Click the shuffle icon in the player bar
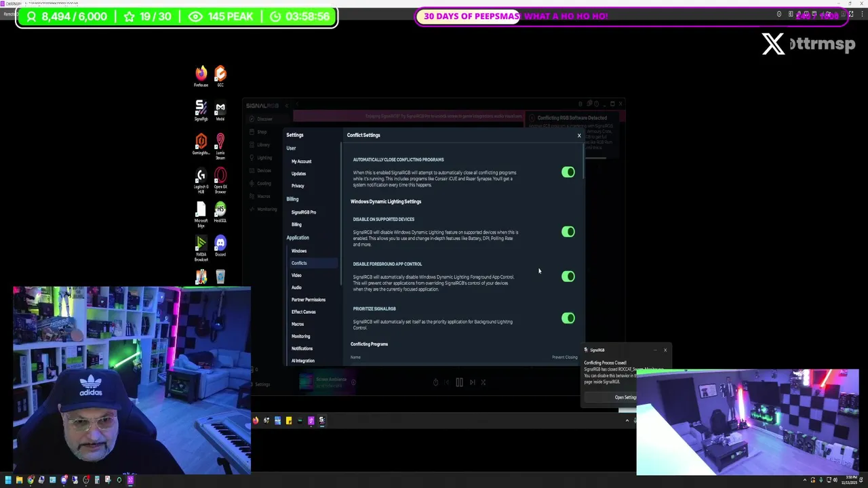The image size is (868, 488). pyautogui.click(x=483, y=382)
